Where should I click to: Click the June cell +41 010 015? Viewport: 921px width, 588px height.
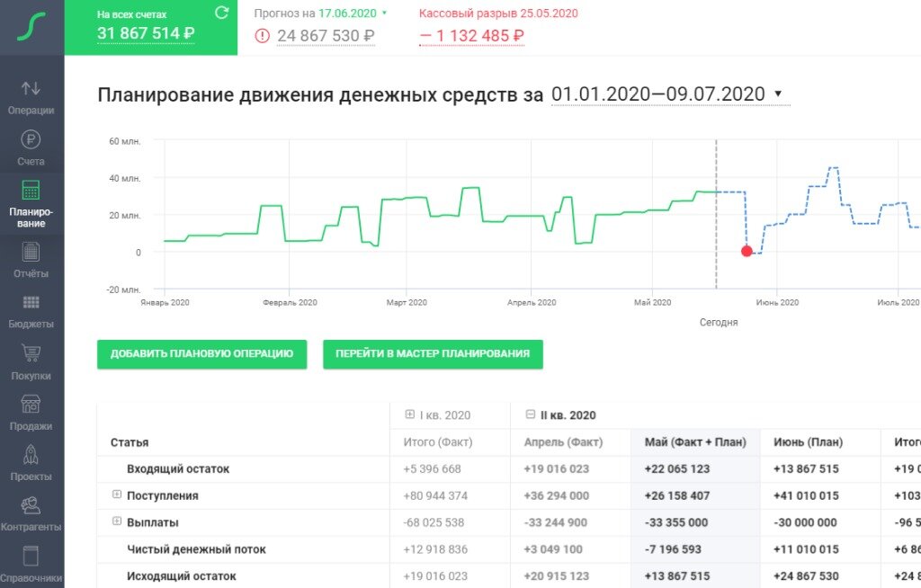pos(807,495)
